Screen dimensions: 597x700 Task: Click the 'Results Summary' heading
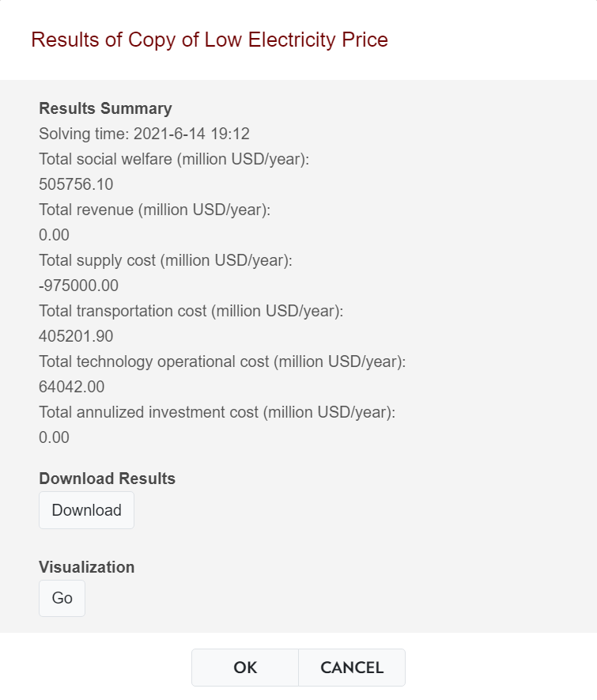(105, 108)
